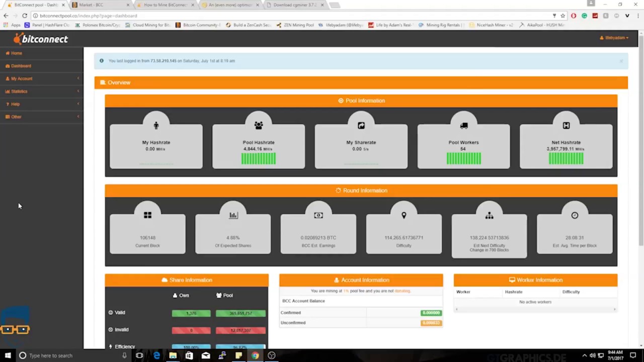Click the Share Information panel header
This screenshot has width=644, height=362.
click(187, 280)
